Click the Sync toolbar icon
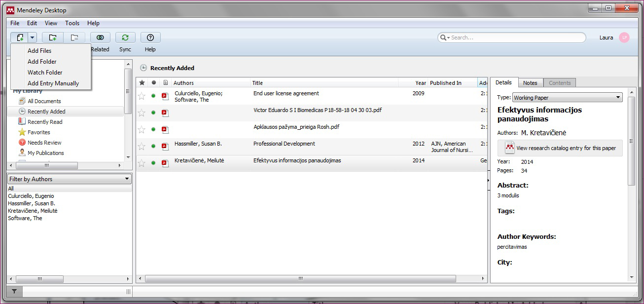Screen dimensions: 644x304 (125, 38)
